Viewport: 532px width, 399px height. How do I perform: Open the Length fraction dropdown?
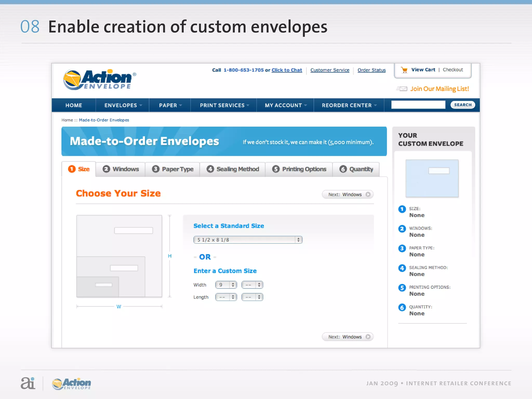point(252,297)
